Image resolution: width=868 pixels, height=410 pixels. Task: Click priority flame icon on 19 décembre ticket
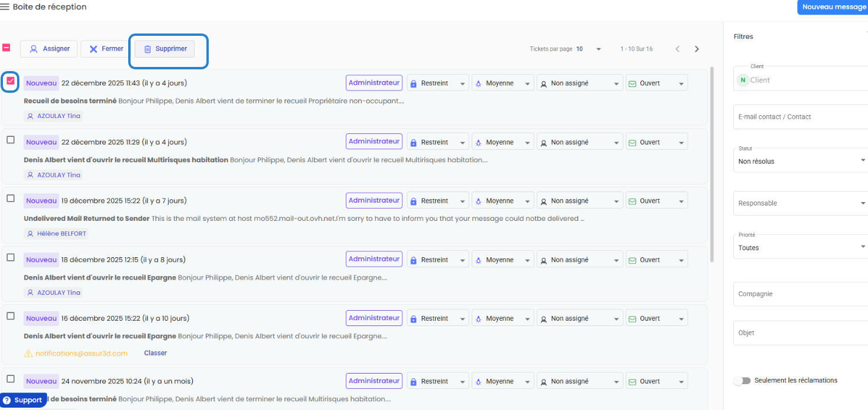[x=478, y=201]
